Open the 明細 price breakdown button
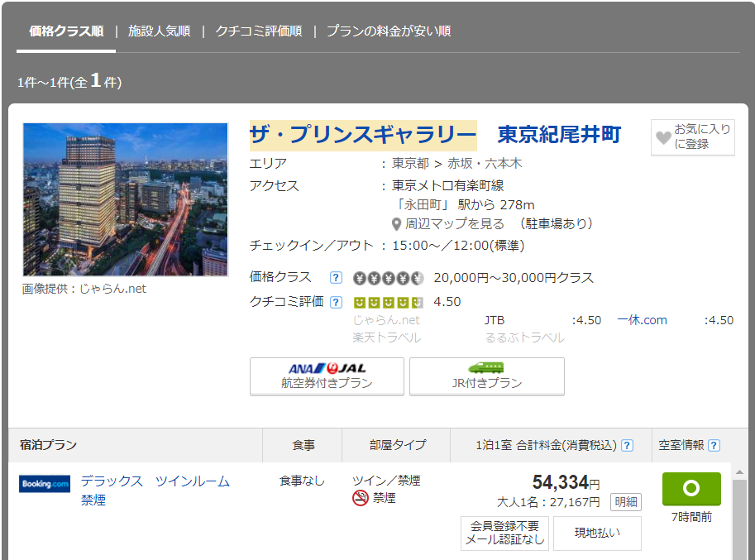This screenshot has width=755, height=560. [626, 502]
